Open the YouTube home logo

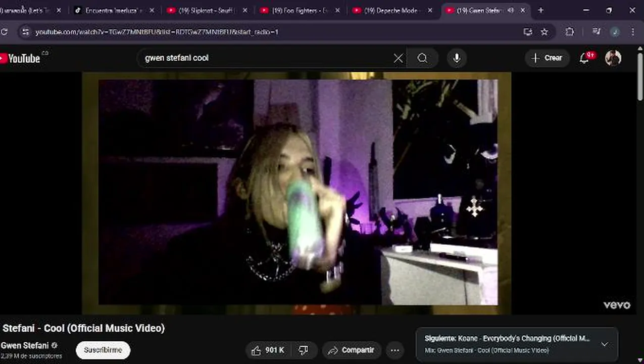21,58
